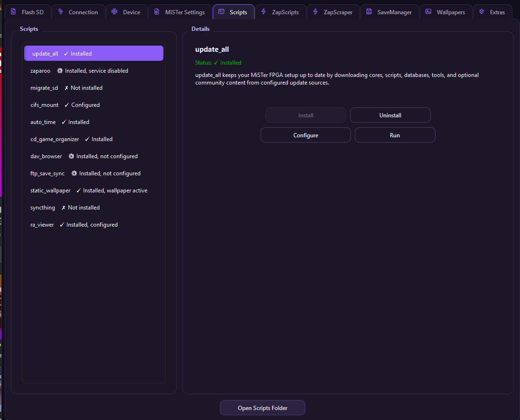Run the update_all script

395,135
